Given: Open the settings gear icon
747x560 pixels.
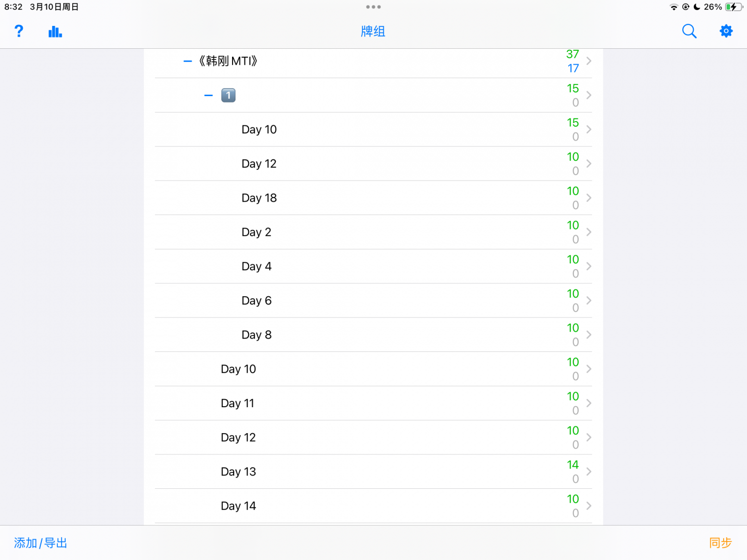Looking at the screenshot, I should pos(726,31).
